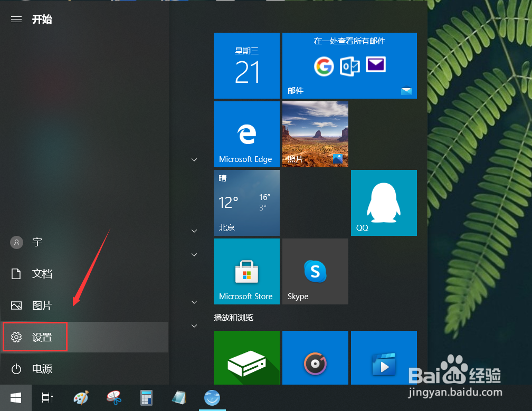The image size is (532, 411).
Task: Open the Movies & TV tile
Action: click(x=384, y=357)
